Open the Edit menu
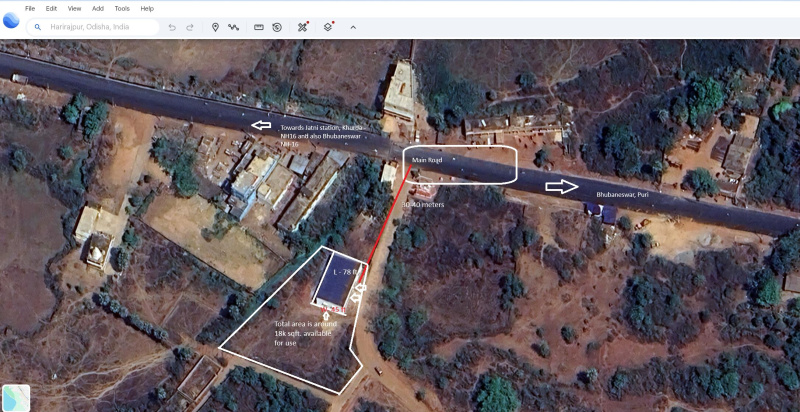The width and height of the screenshot is (800, 412). tap(51, 8)
